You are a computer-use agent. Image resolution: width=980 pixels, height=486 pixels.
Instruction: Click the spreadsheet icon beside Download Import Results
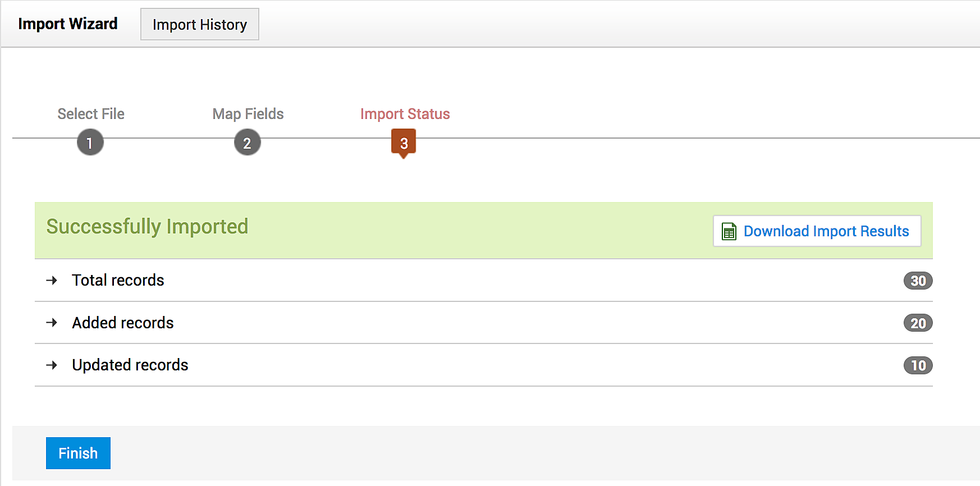click(729, 231)
